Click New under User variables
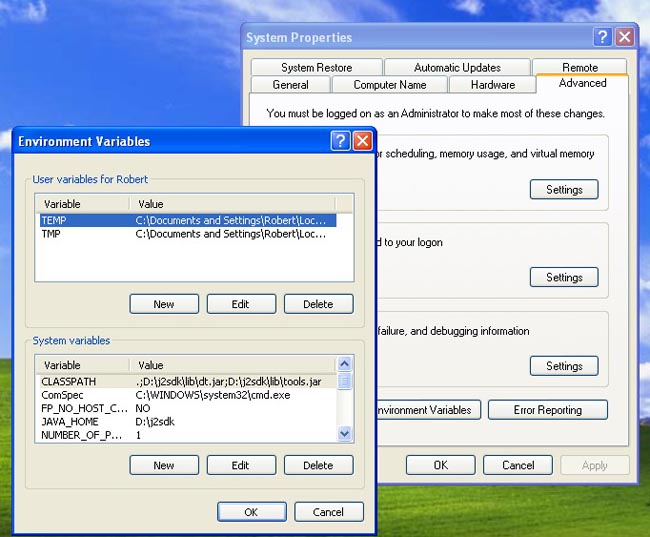The image size is (650, 537). coord(164,304)
